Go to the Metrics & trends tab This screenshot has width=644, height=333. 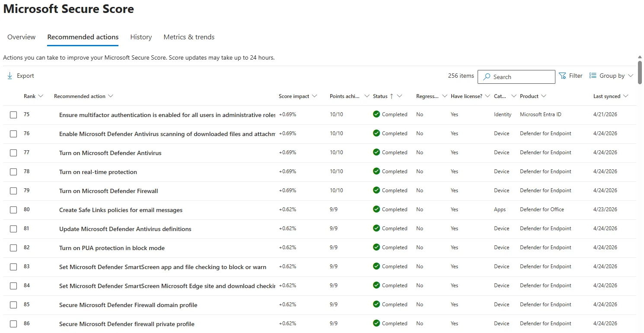189,37
